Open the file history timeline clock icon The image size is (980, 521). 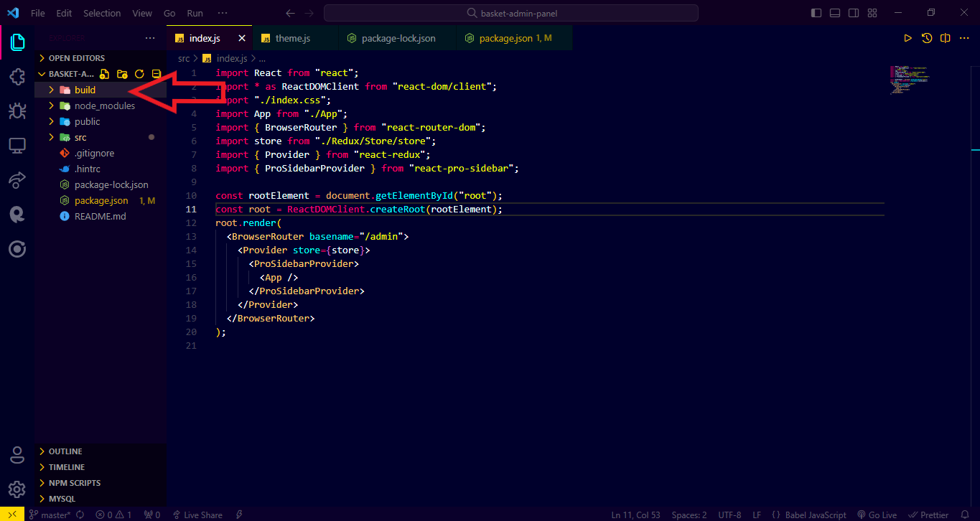[927, 38]
